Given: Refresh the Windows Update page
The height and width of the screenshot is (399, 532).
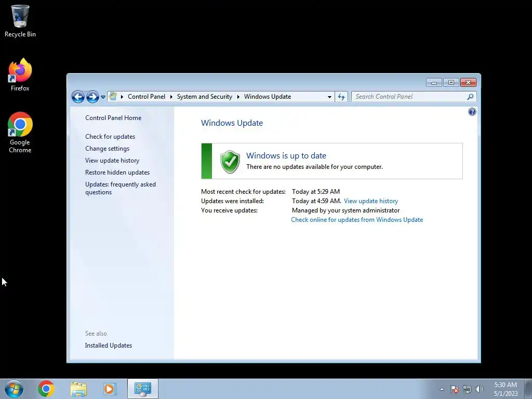Looking at the screenshot, I should point(341,97).
